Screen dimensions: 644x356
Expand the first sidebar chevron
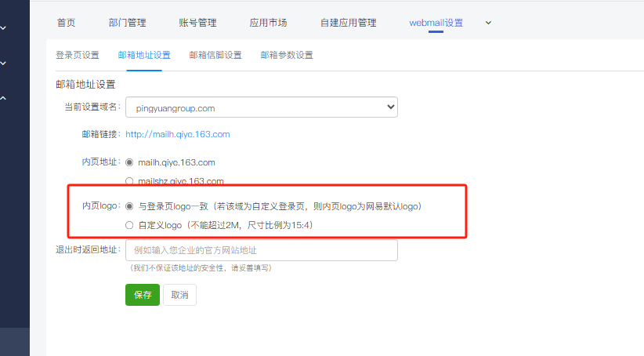[x=3, y=28]
